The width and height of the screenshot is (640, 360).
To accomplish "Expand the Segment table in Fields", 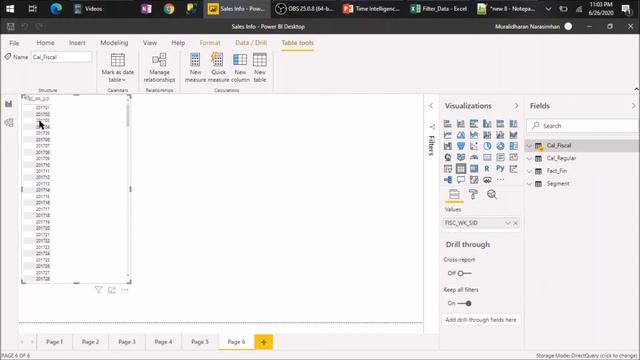I will 529,184.
